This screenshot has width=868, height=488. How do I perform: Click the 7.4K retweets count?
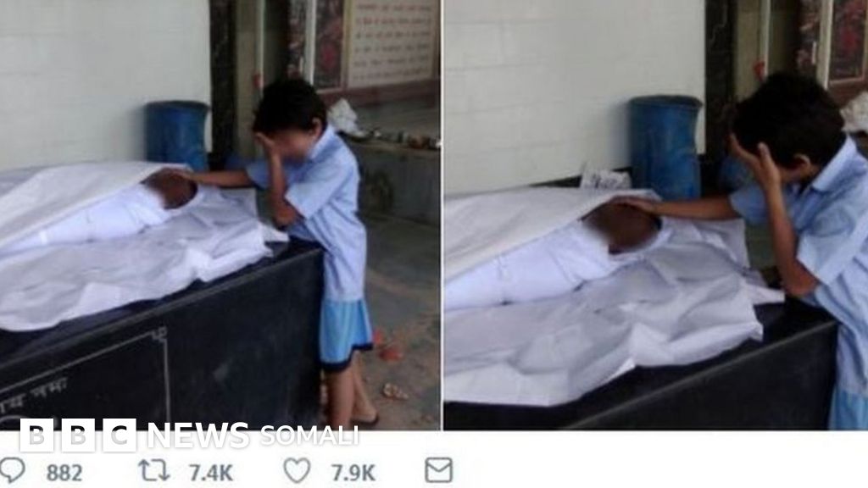point(211,474)
